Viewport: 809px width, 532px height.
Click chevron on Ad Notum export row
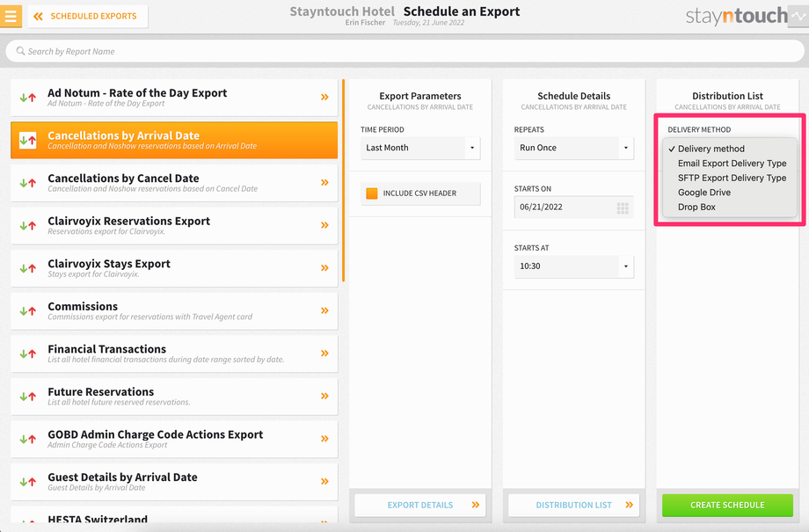pyautogui.click(x=324, y=97)
